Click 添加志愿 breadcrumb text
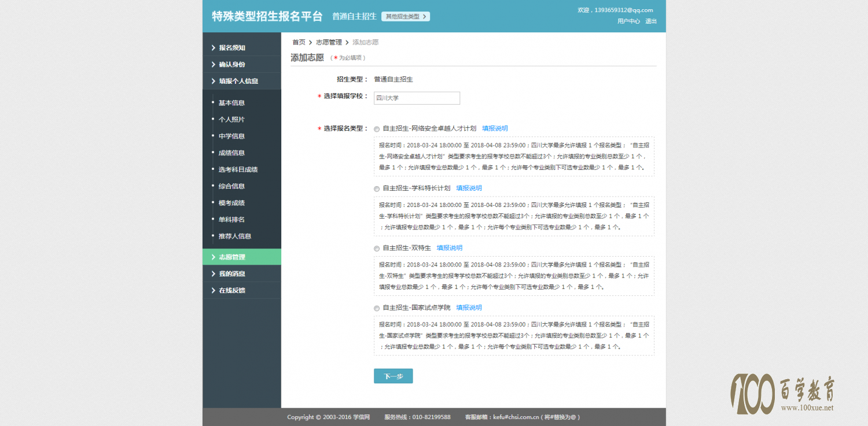This screenshot has height=426, width=868. 366,42
